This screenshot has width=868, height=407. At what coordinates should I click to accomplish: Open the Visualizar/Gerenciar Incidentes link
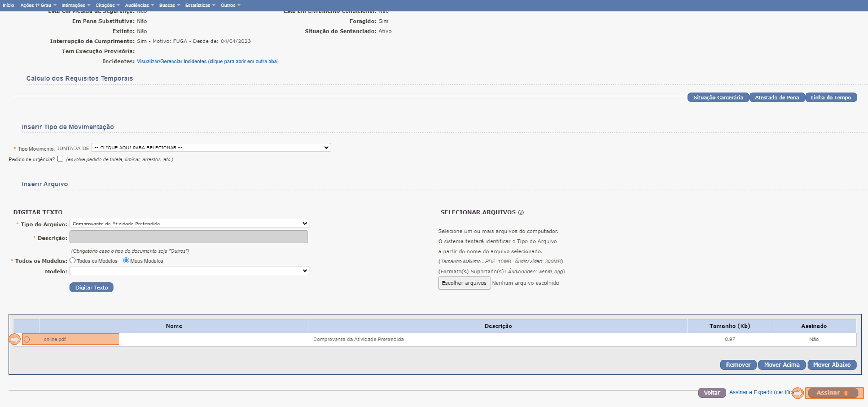[x=207, y=61]
